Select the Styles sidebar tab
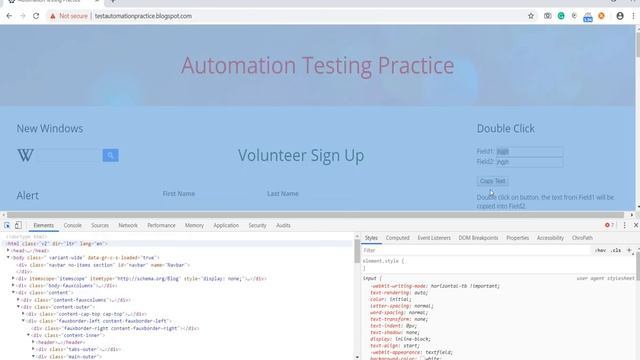Image resolution: width=640 pixels, height=360 pixels. pos(371,238)
